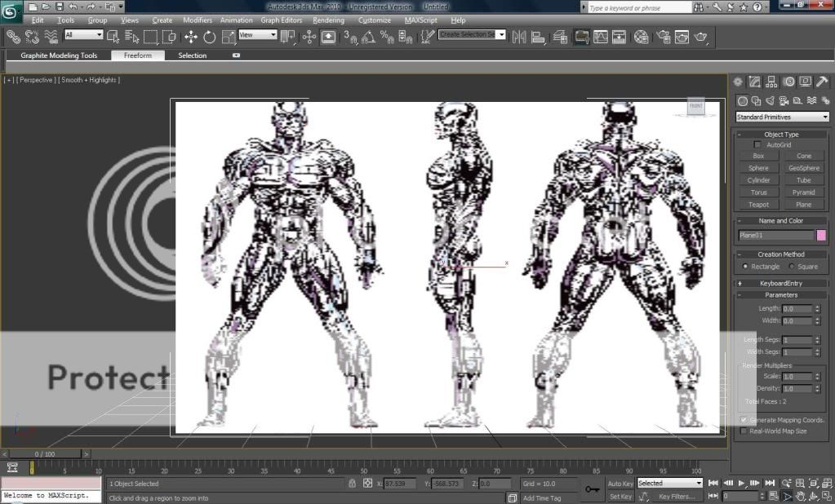Image resolution: width=835 pixels, height=504 pixels.
Task: Click the Select and Link chain icon
Action: 12,37
